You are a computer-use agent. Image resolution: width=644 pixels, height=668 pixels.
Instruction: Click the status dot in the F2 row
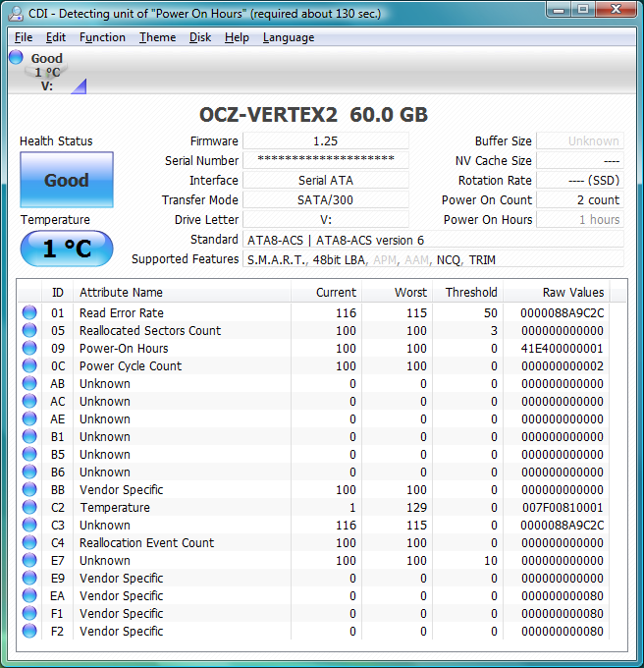[x=29, y=631]
